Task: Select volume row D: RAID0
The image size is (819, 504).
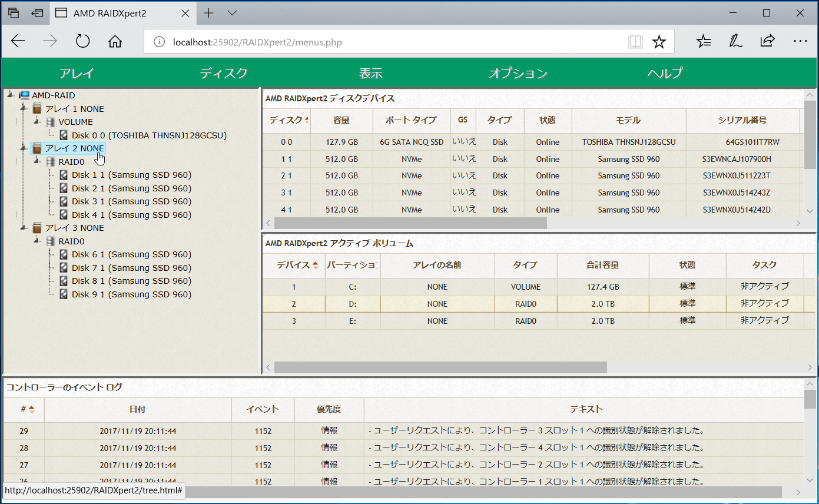Action: (x=539, y=304)
